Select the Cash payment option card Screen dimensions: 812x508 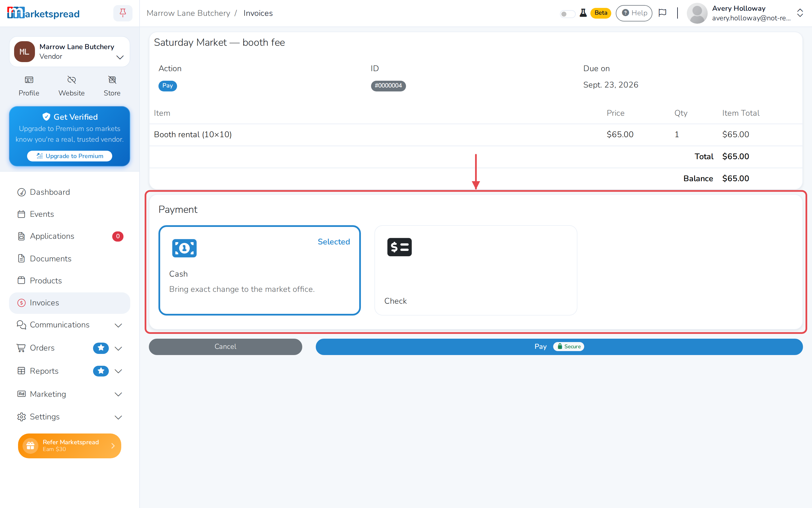(x=259, y=270)
